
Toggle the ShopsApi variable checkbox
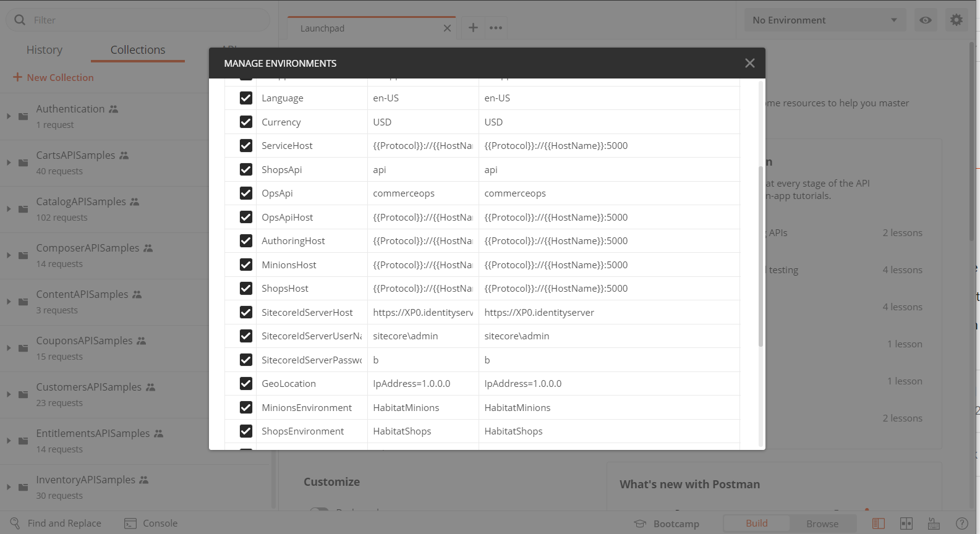click(x=246, y=169)
